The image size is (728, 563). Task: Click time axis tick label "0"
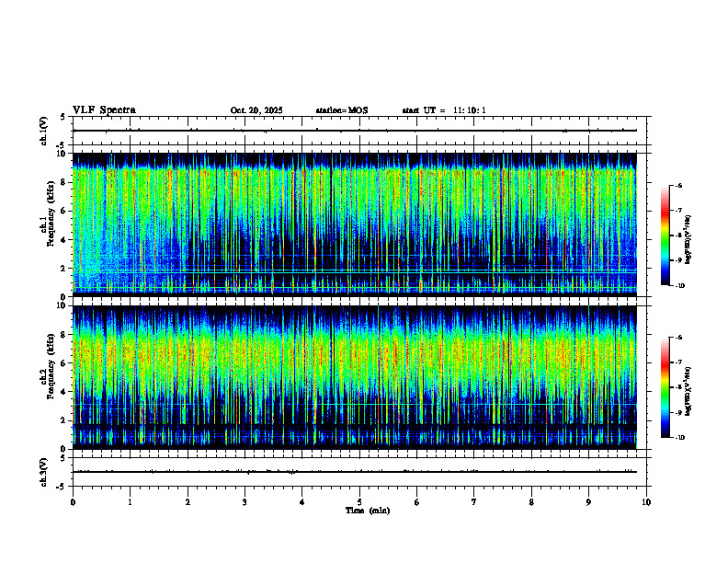point(73,502)
